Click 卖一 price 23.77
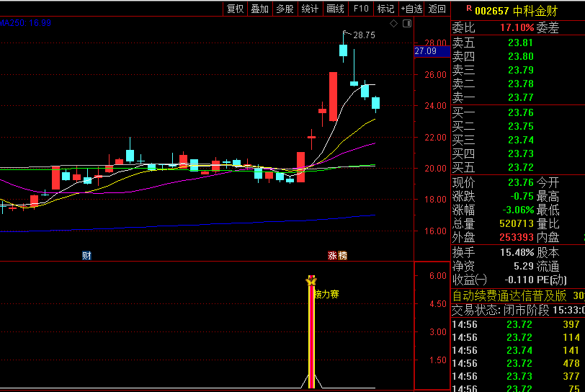 (520, 97)
